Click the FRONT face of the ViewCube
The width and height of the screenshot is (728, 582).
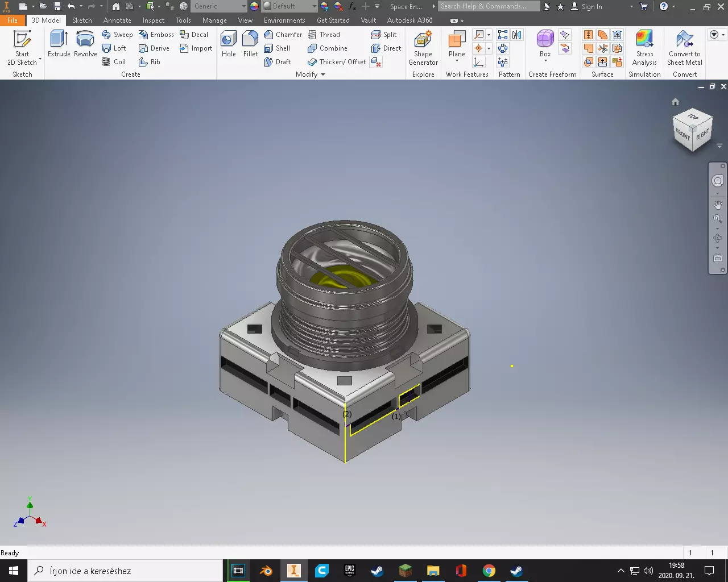click(x=682, y=135)
